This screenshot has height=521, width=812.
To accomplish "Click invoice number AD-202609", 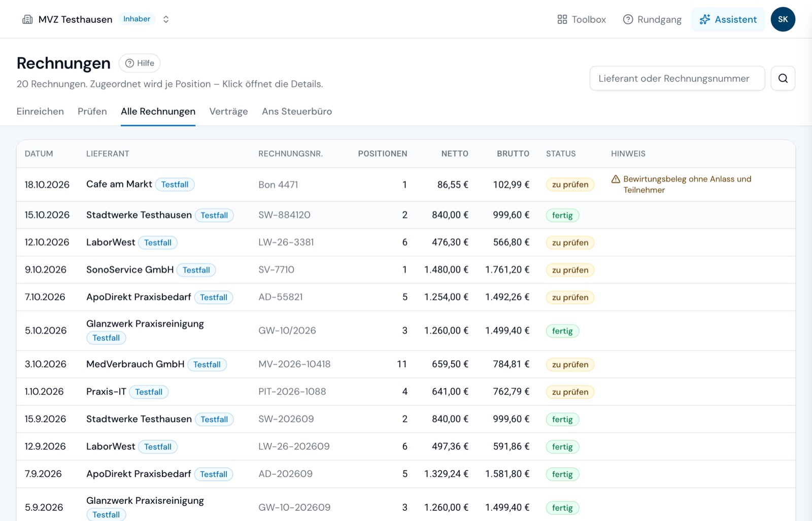I will [x=285, y=474].
